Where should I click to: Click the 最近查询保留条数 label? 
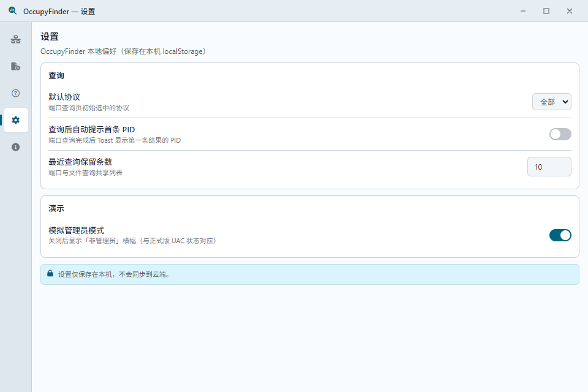coord(80,162)
